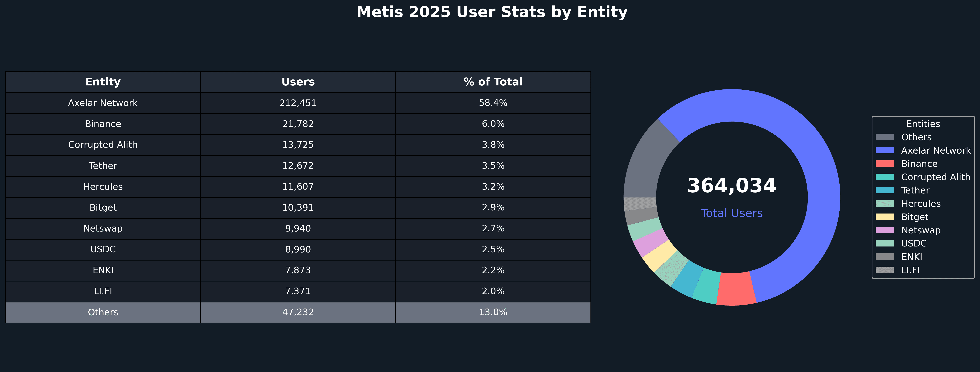Screen dimensions: 980x372
Task: Click the Entity column header
Action: click(103, 82)
